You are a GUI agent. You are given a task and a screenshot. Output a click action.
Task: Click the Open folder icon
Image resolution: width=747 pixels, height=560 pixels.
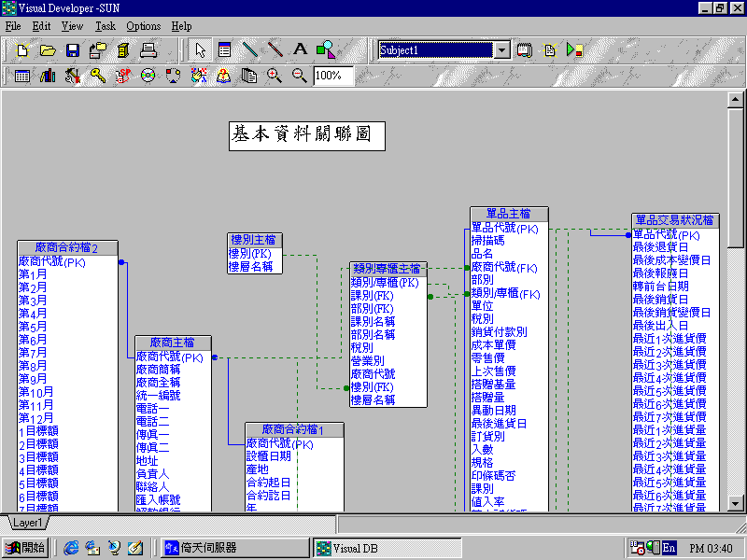(48, 49)
